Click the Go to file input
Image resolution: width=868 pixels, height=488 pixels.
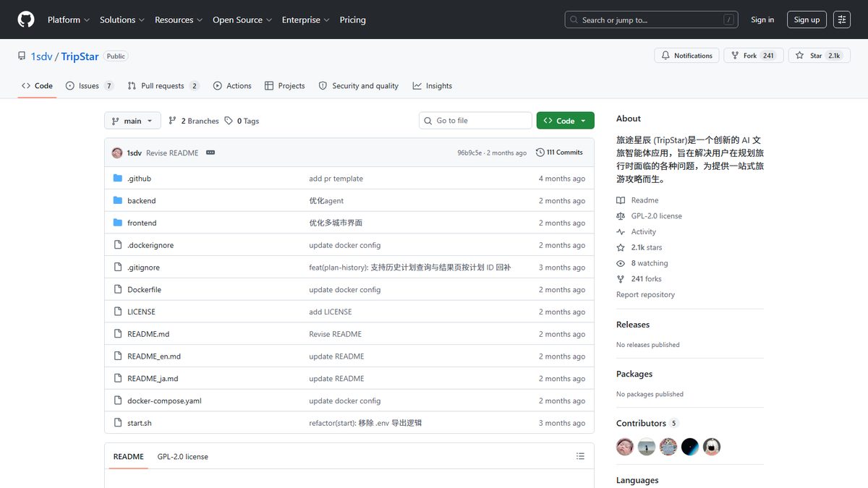[475, 121]
